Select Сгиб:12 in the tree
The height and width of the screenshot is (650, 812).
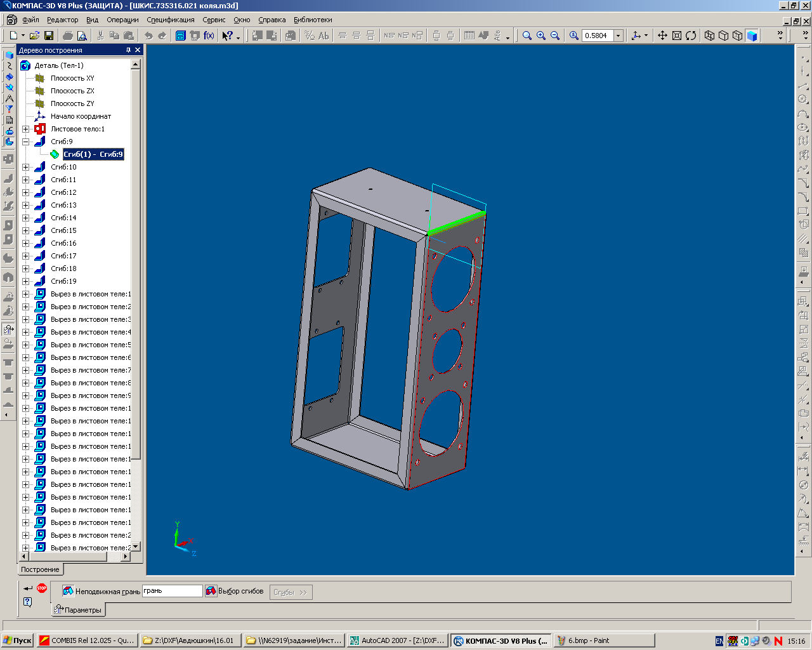[x=63, y=192]
